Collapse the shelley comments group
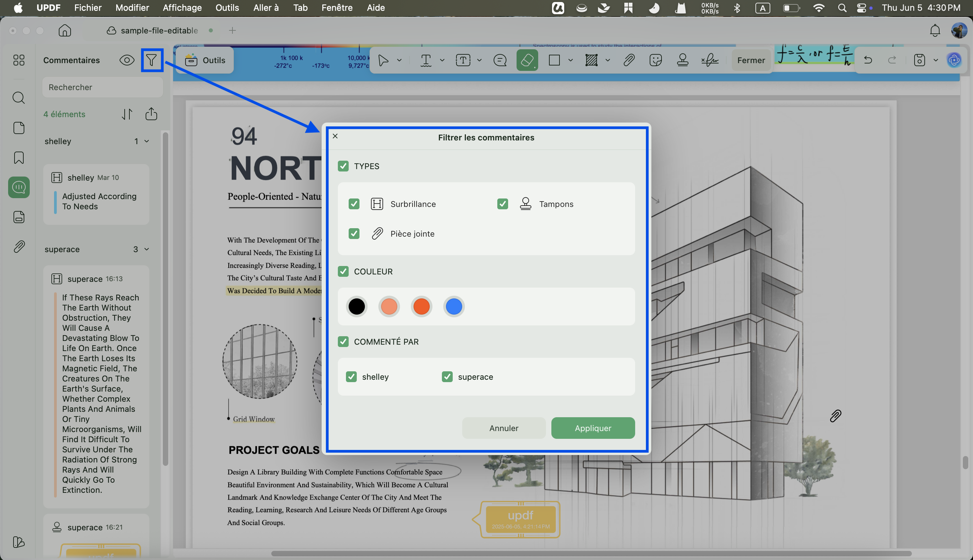The image size is (973, 560). pos(147,141)
